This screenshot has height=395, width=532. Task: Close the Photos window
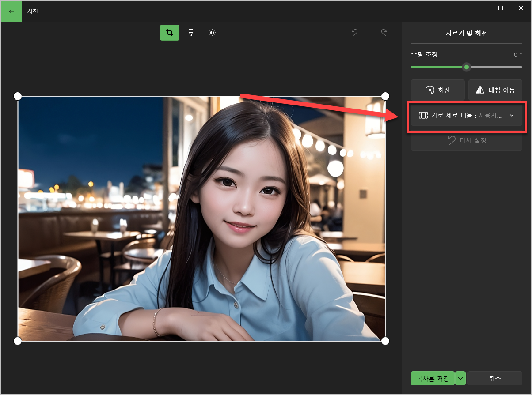521,8
